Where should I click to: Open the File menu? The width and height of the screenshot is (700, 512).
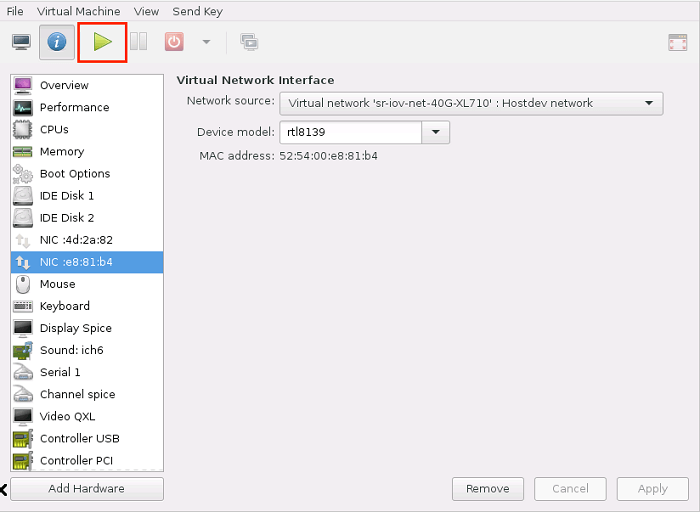[15, 11]
